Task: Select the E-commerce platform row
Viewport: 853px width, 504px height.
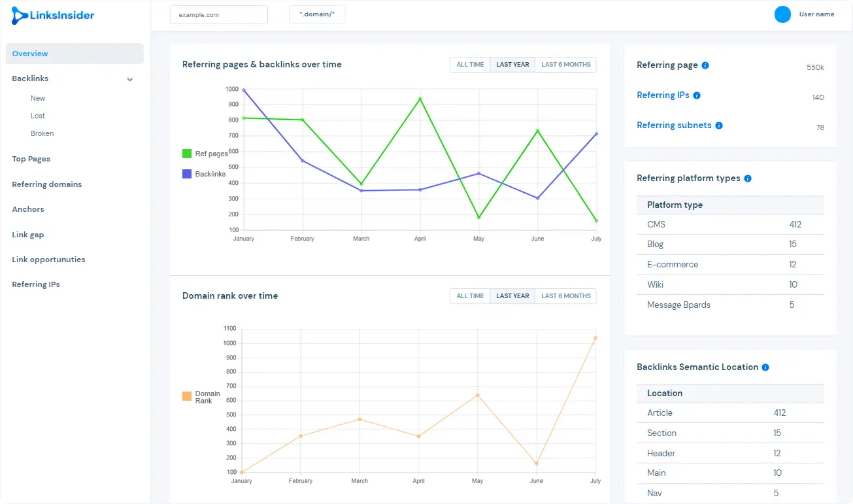Action: point(730,265)
